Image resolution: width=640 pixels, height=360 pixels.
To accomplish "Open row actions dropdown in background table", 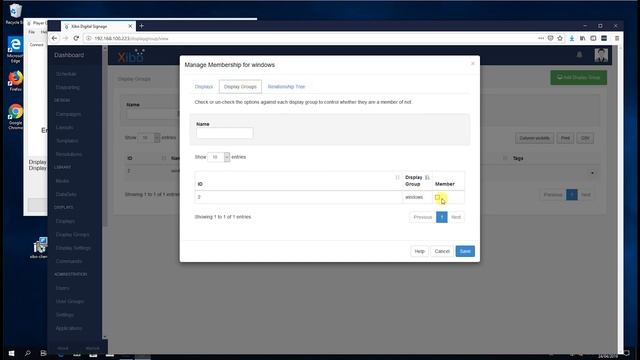I will pos(592,173).
